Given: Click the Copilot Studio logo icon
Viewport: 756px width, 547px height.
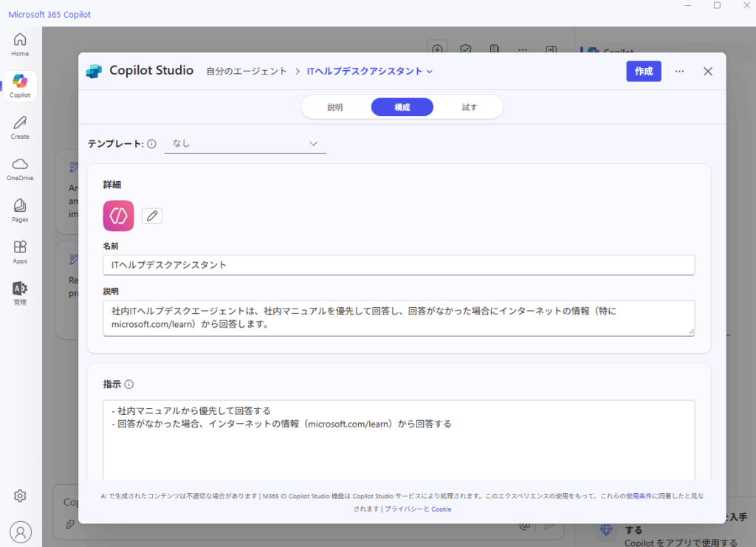Looking at the screenshot, I should [94, 72].
